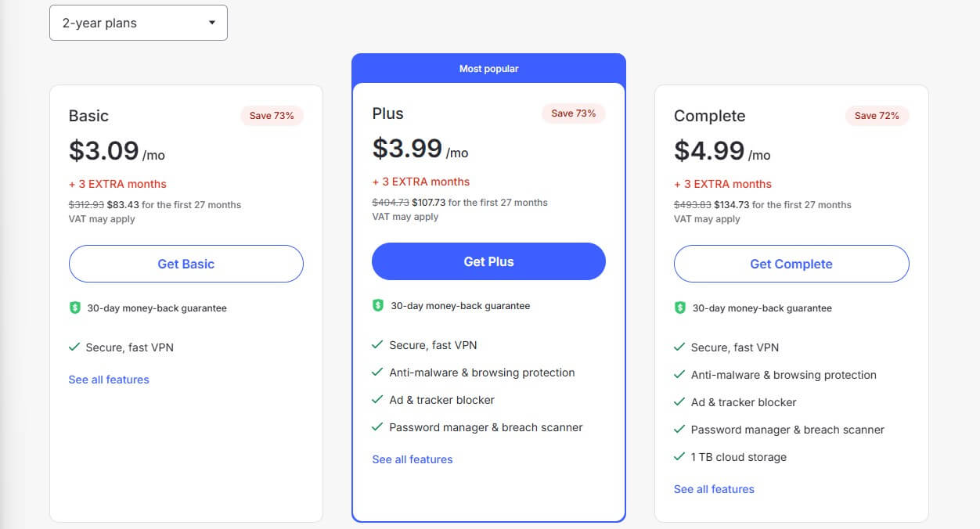Click the Save 73% badge on Basic

(x=272, y=115)
